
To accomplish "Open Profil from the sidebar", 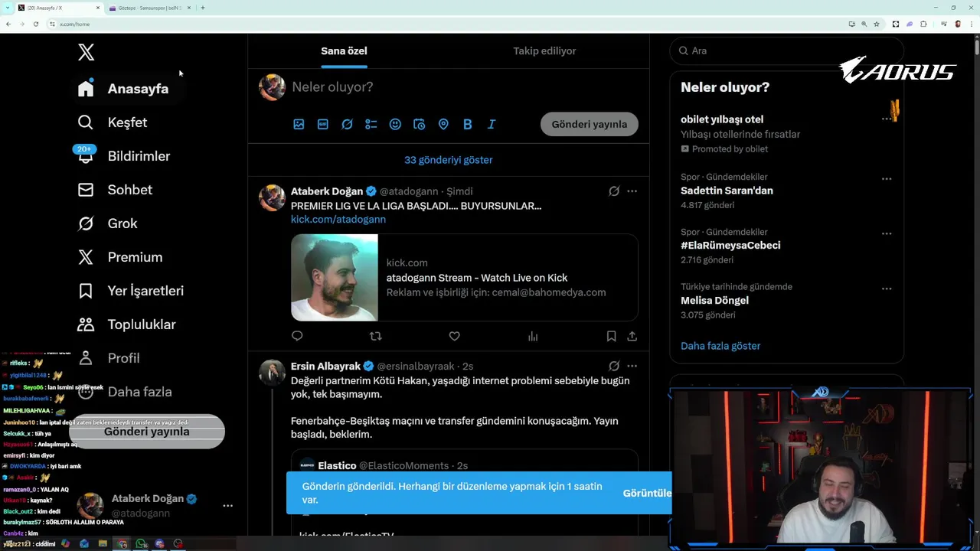I will [108, 358].
